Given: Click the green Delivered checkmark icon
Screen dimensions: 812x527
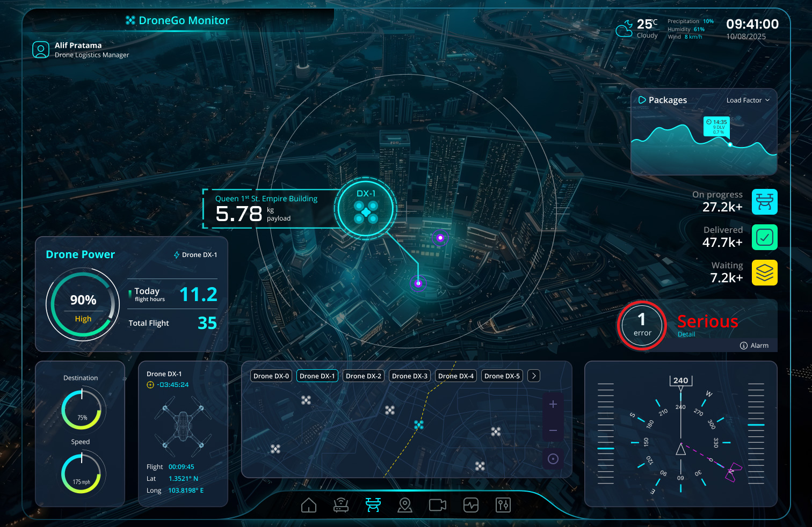Looking at the screenshot, I should pos(764,237).
